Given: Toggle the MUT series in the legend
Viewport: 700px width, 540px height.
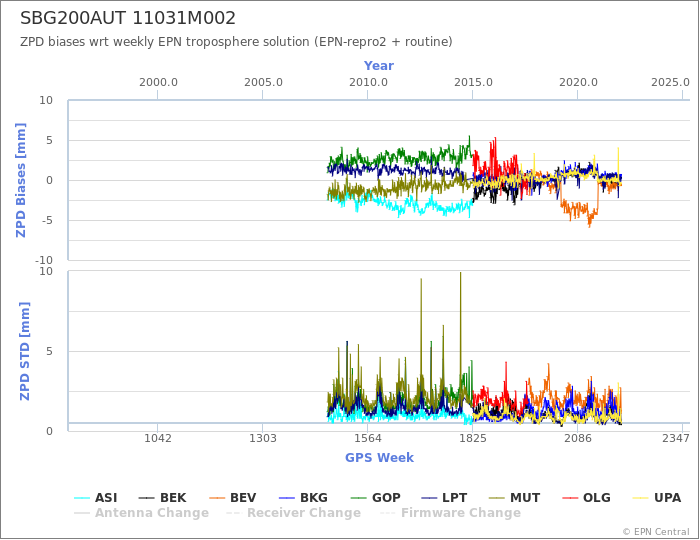Looking at the screenshot, I should point(514,498).
